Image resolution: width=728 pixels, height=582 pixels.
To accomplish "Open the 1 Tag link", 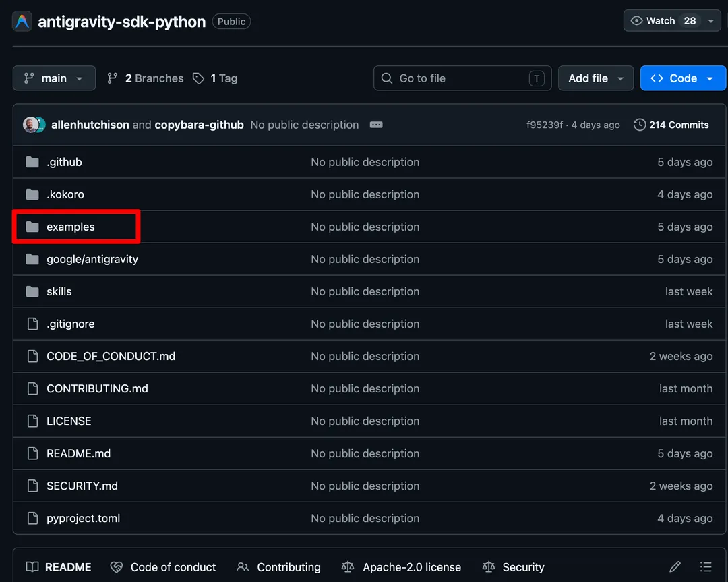I will pyautogui.click(x=216, y=78).
